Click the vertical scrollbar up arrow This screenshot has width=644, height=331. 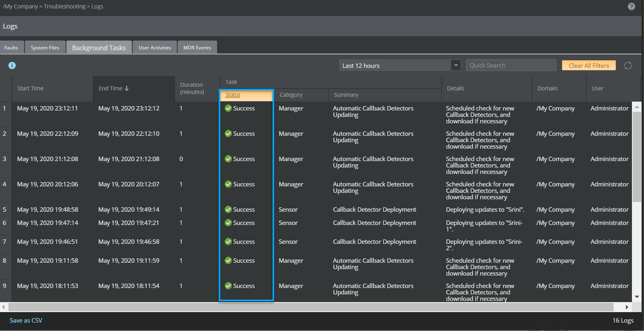click(637, 107)
